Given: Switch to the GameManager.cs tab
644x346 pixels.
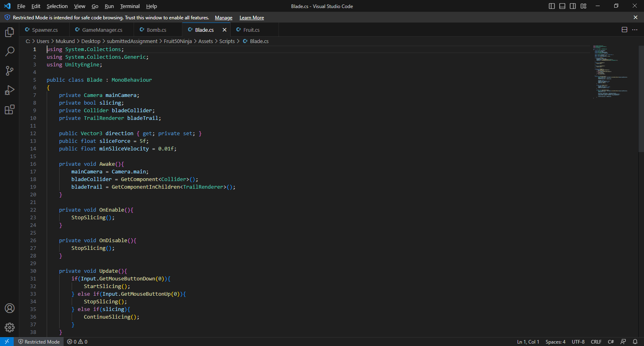Looking at the screenshot, I should [102, 30].
